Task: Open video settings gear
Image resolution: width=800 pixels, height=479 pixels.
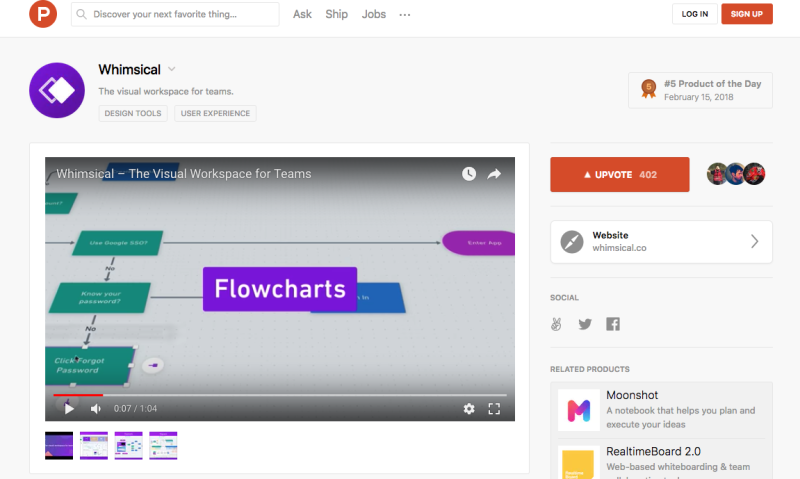Action: (x=469, y=409)
